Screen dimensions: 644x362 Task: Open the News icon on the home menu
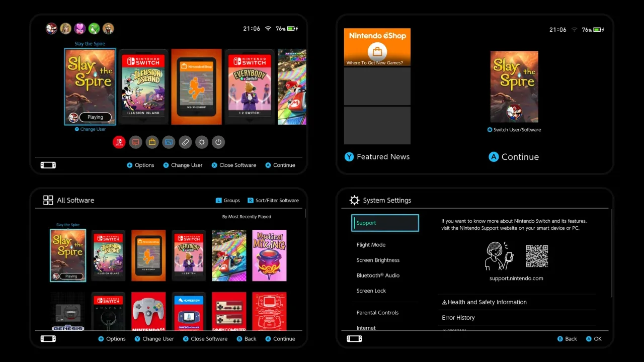pyautogui.click(x=135, y=142)
